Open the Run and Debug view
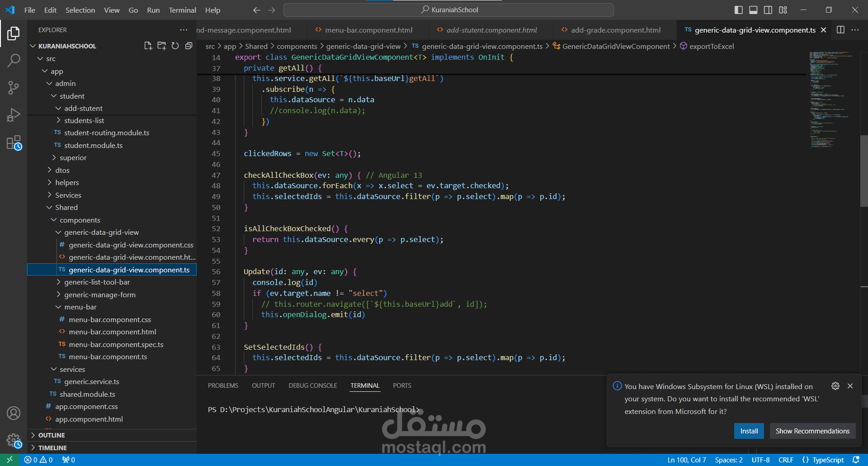868x466 pixels. tap(14, 115)
